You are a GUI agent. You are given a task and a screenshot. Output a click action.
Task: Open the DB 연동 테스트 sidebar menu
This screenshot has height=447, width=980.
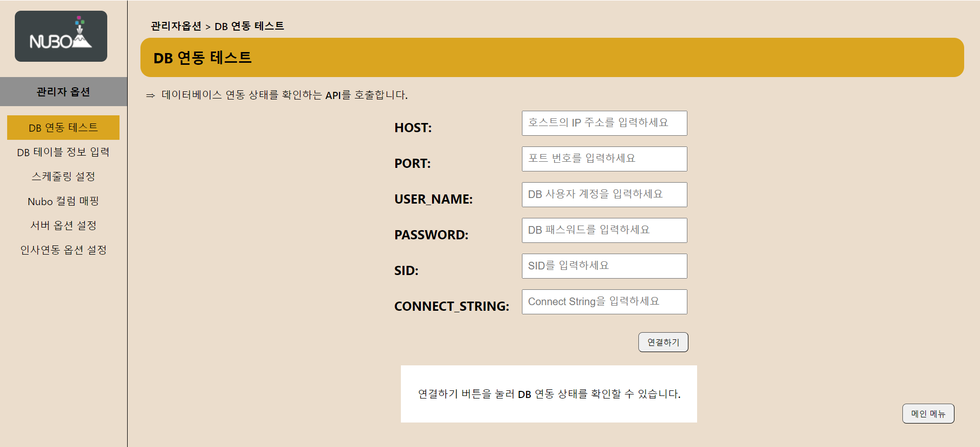point(63,128)
